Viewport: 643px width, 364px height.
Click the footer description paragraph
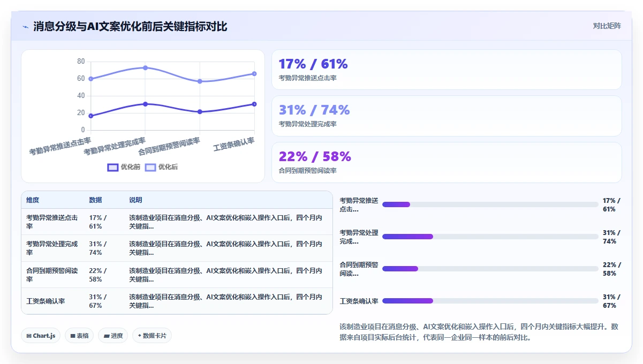click(x=480, y=332)
